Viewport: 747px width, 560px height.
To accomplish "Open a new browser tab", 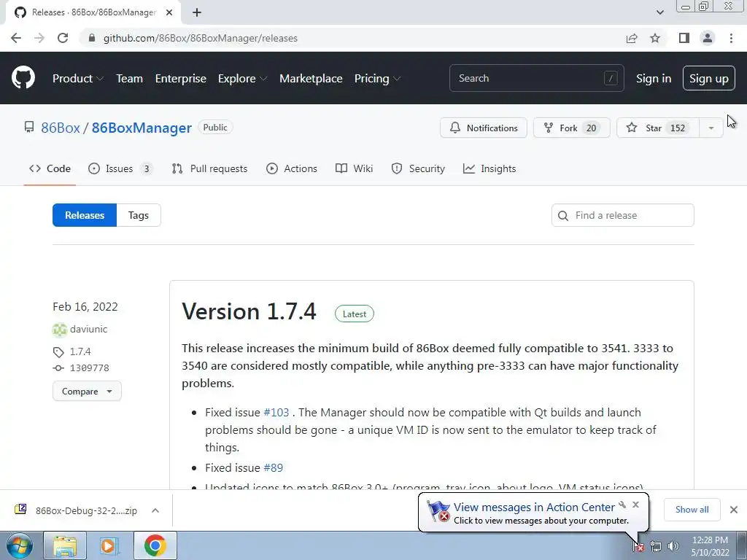I will click(197, 12).
